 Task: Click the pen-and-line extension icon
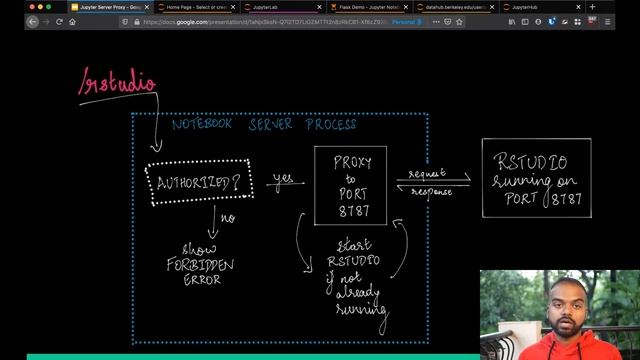coord(564,22)
